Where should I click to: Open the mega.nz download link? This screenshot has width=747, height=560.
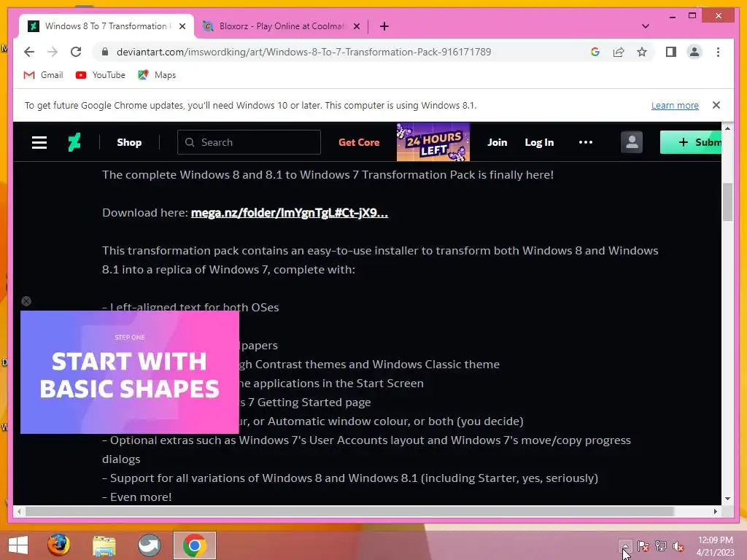coord(289,213)
